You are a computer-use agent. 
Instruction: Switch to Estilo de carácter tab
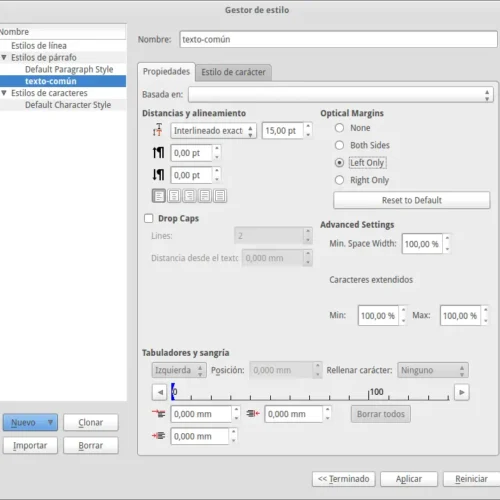point(233,72)
